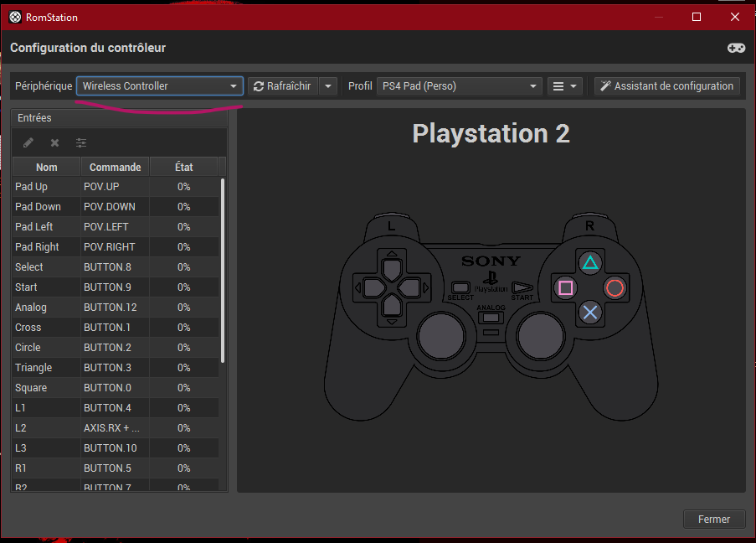Click the Cross button on the controller
The height and width of the screenshot is (543, 756).
coord(590,313)
